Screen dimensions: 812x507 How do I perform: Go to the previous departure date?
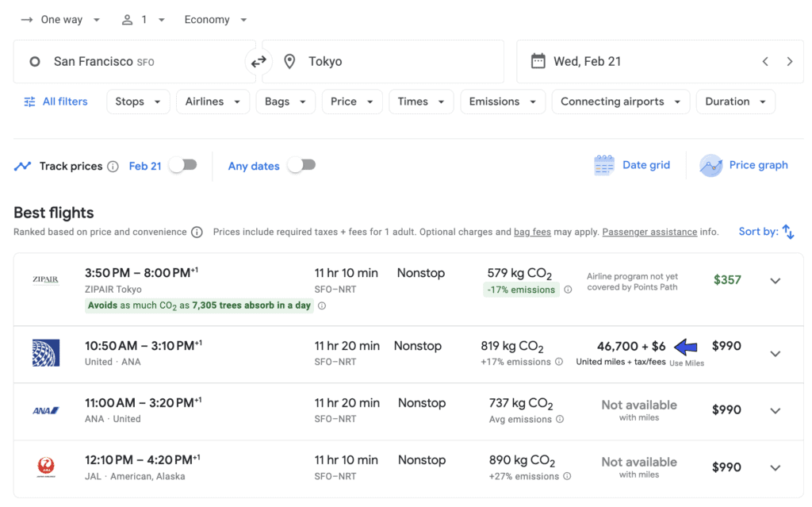[765, 62]
